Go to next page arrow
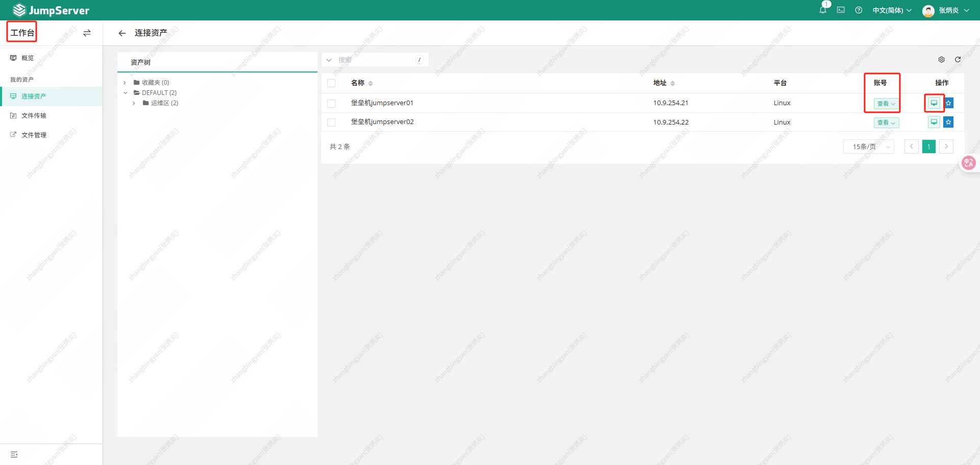Screen dimensions: 980x465 click(946, 146)
